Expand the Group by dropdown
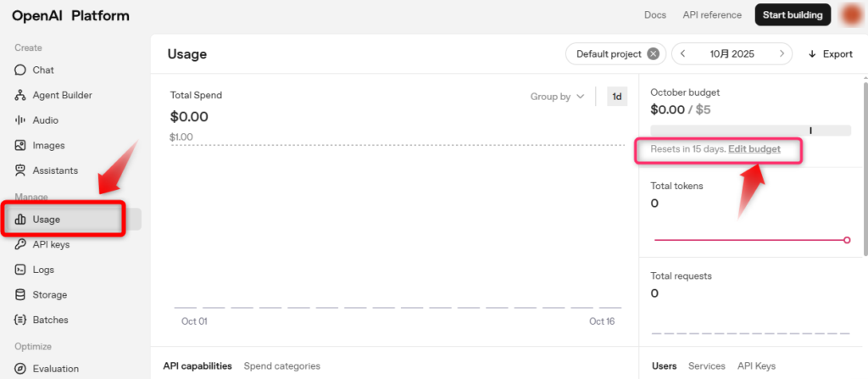The width and height of the screenshot is (868, 379). tap(557, 97)
